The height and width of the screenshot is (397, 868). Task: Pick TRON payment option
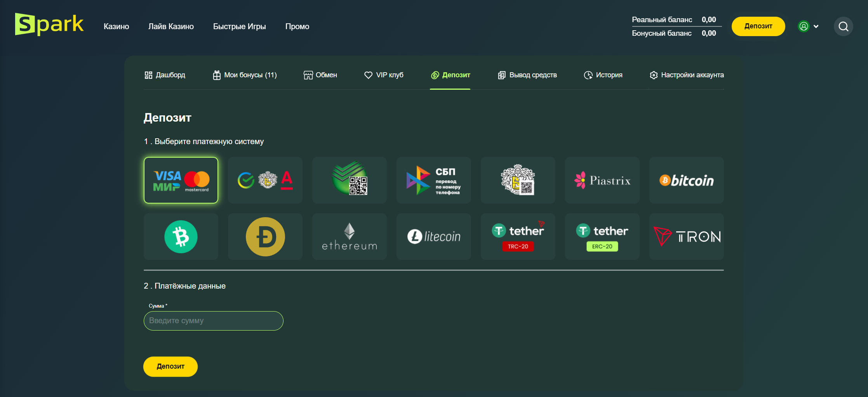tap(686, 237)
